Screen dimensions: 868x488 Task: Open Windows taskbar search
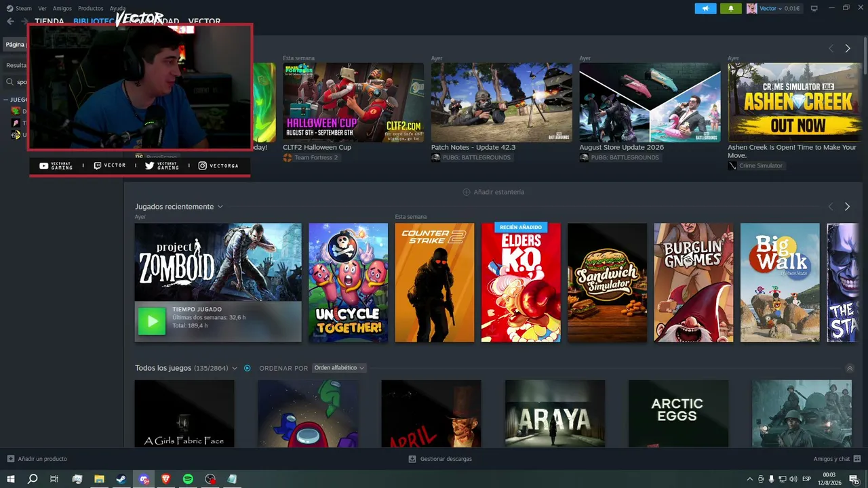point(33,479)
